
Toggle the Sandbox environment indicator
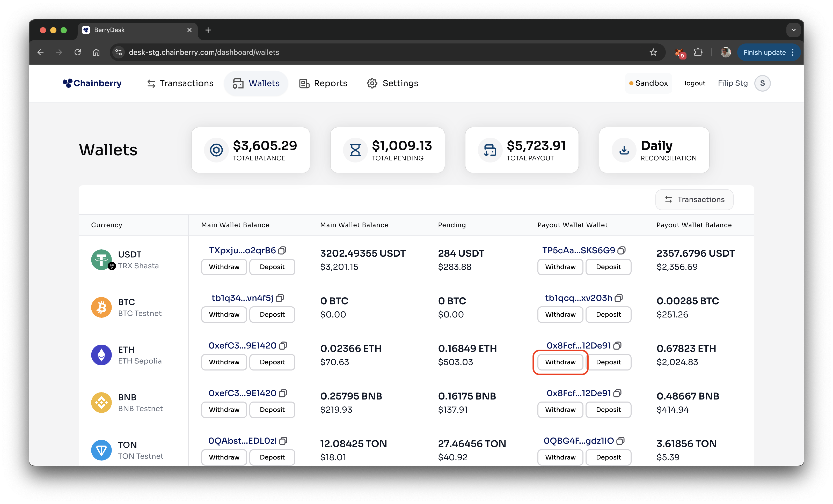click(x=648, y=83)
